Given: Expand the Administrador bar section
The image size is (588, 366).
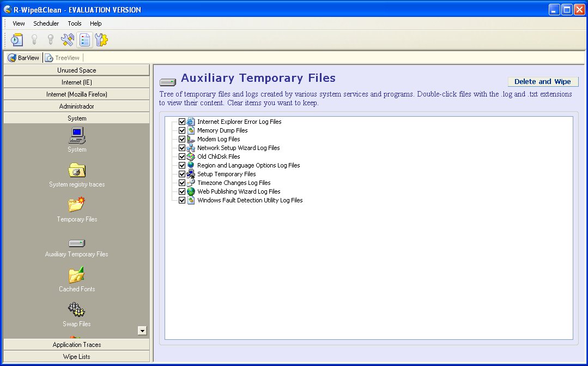Looking at the screenshot, I should tap(76, 106).
